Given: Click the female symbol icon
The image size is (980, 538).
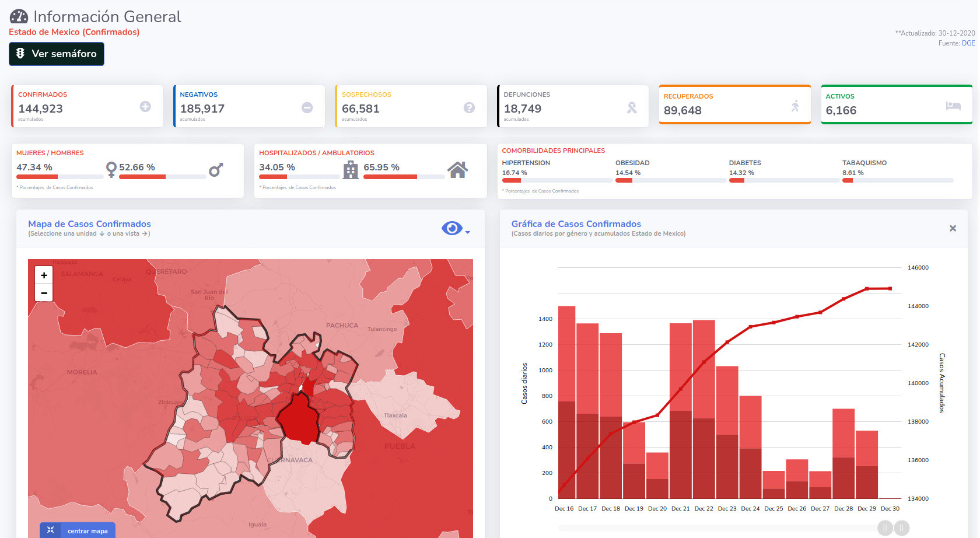Looking at the screenshot, I should click(x=111, y=170).
